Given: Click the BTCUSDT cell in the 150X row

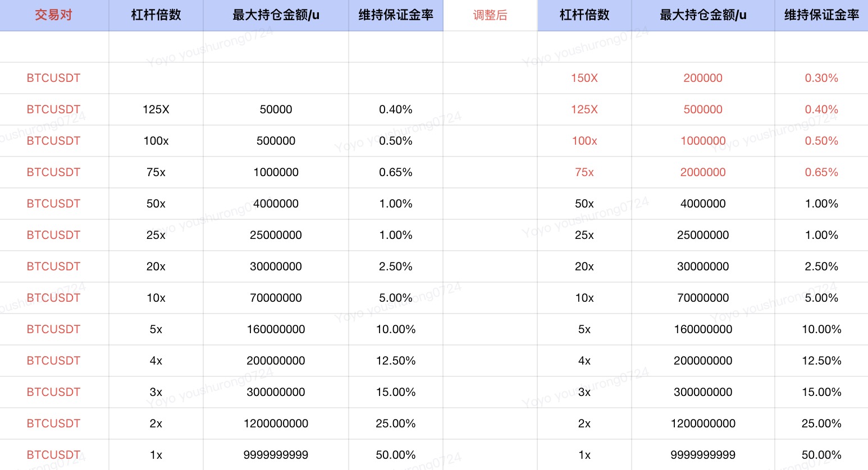Looking at the screenshot, I should tap(54, 78).
